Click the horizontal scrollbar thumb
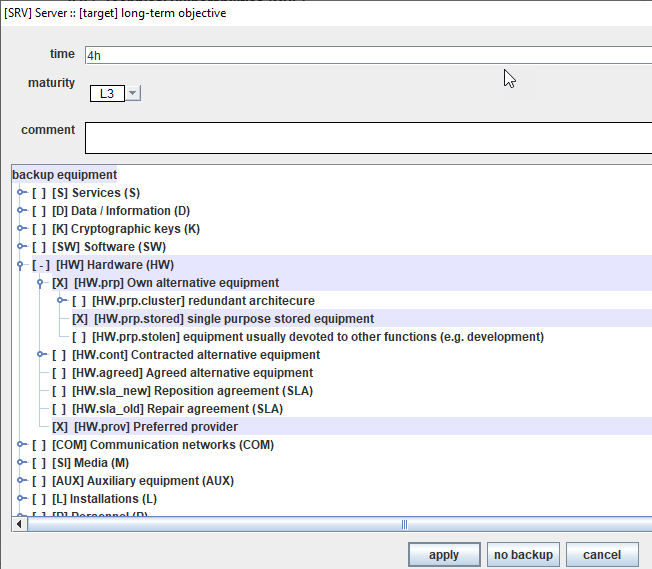 [x=405, y=524]
